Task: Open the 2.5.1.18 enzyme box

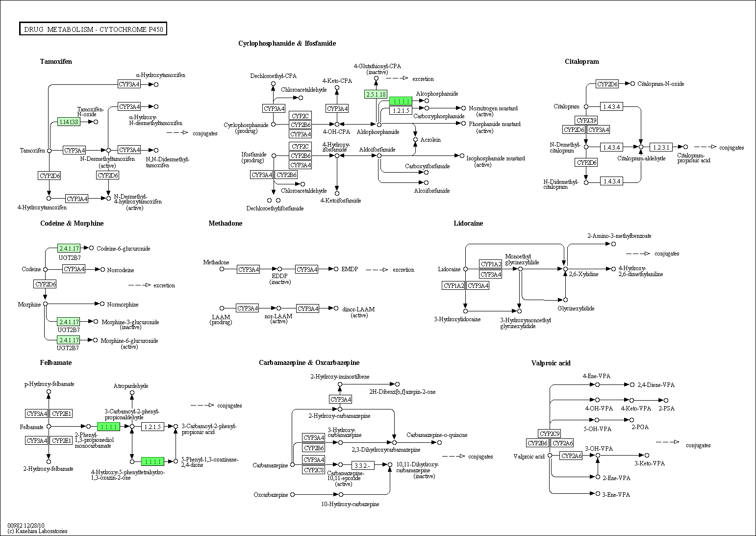Action: 376,94
